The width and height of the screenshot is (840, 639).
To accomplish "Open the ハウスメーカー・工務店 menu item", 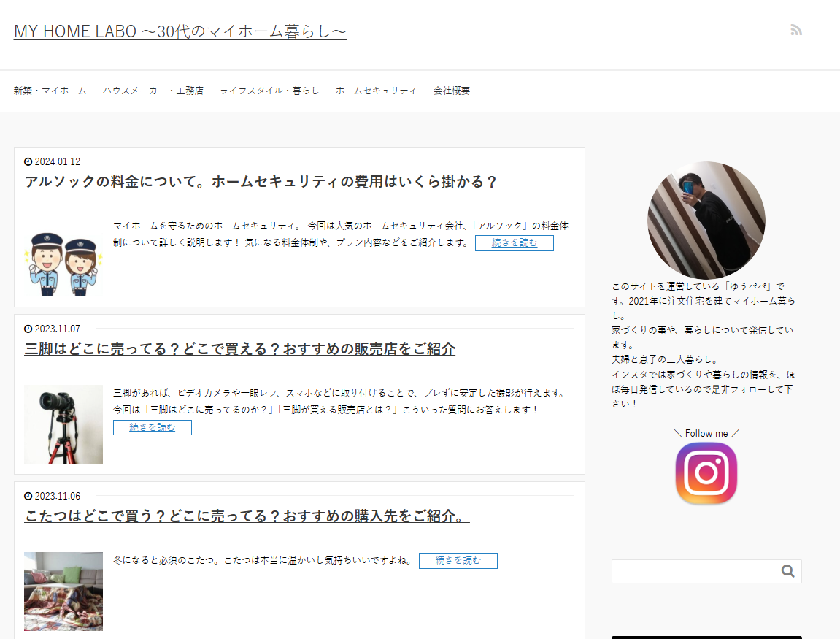I will coord(153,91).
